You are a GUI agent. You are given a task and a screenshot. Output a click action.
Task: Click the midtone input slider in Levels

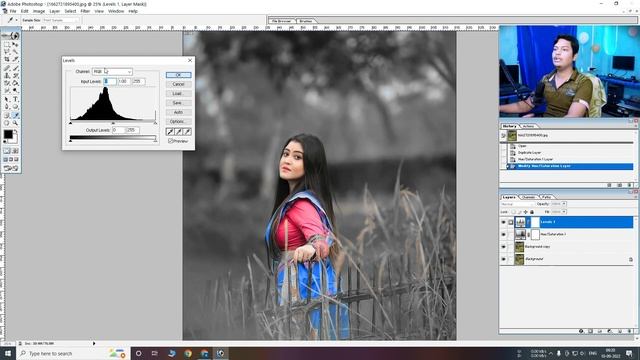pos(113,123)
